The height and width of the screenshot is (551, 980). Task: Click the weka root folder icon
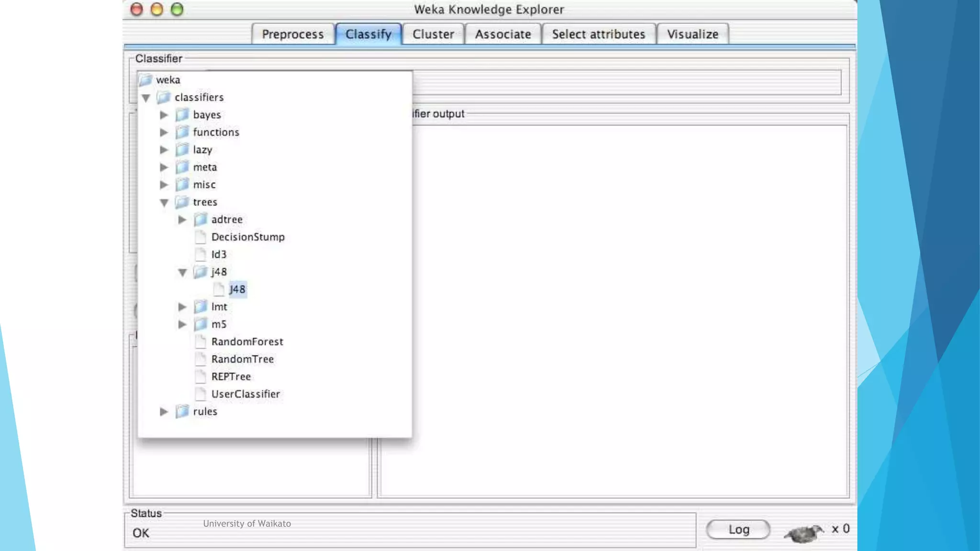click(145, 80)
